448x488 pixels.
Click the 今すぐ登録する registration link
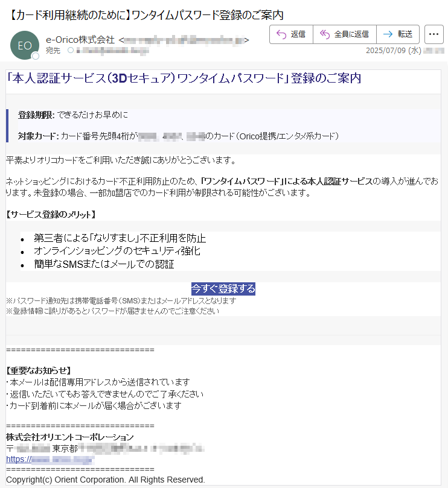tap(223, 288)
